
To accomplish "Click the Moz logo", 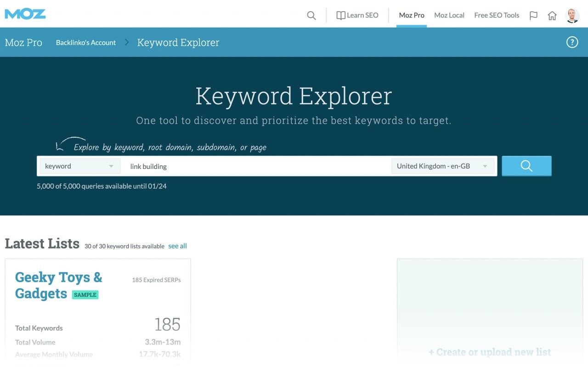I will coord(25,14).
